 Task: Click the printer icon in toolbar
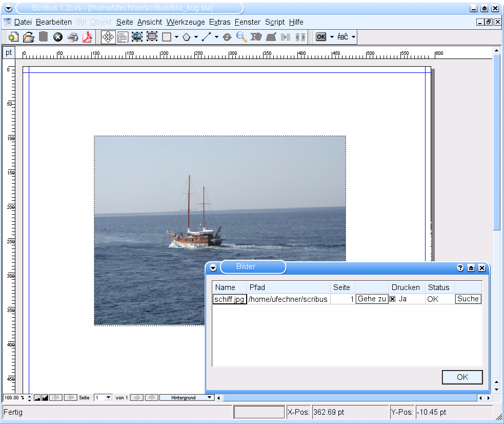(x=73, y=37)
